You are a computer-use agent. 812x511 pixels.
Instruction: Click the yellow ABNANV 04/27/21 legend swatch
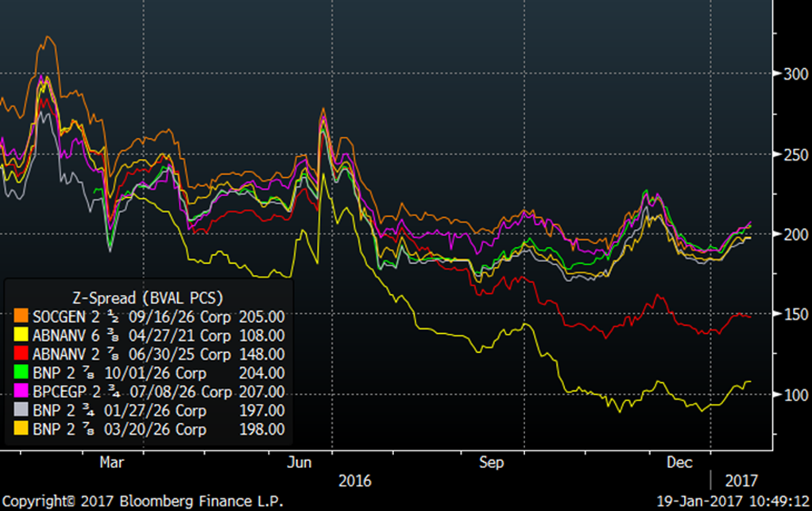click(x=21, y=335)
